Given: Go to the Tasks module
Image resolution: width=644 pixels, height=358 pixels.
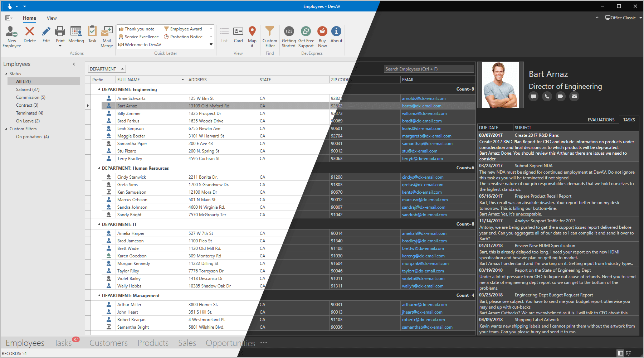Looking at the screenshot, I should [63, 343].
